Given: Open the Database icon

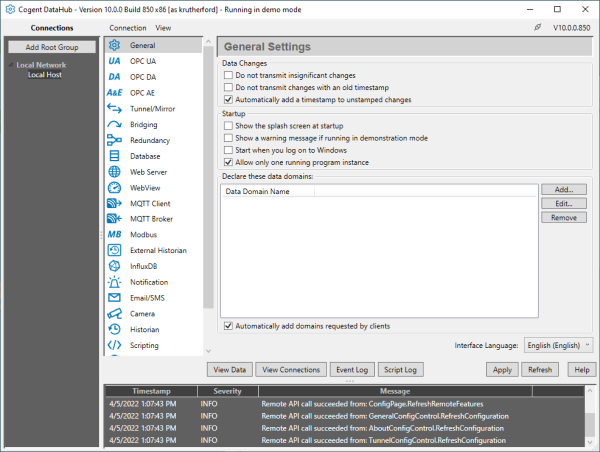Looking at the screenshot, I should click(114, 156).
